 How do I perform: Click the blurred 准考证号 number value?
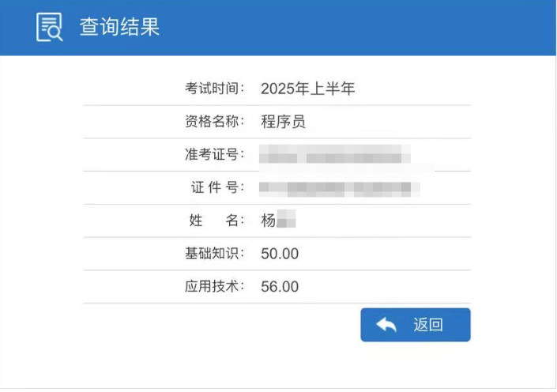pyautogui.click(x=335, y=154)
